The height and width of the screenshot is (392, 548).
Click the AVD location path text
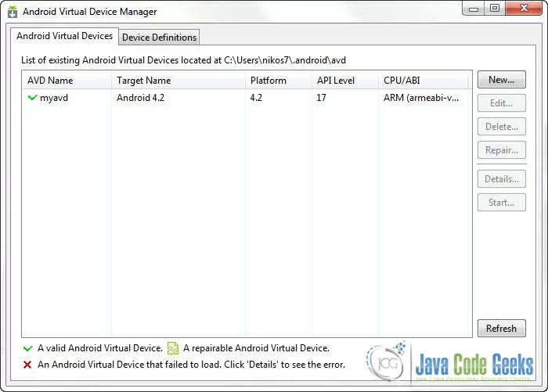pyautogui.click(x=285, y=60)
